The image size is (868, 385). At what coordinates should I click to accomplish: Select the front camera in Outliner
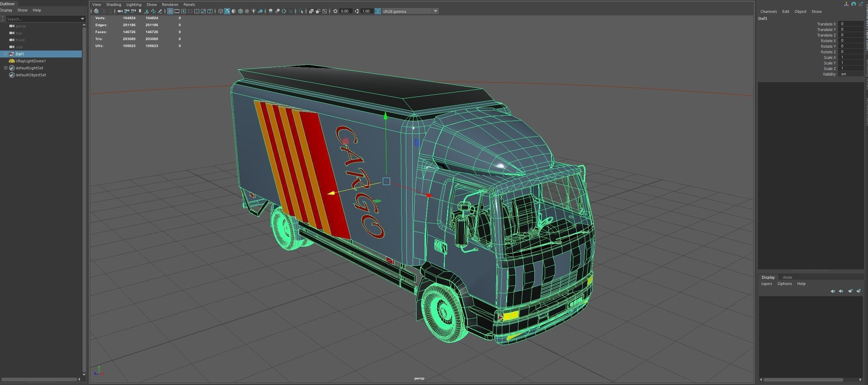[20, 40]
